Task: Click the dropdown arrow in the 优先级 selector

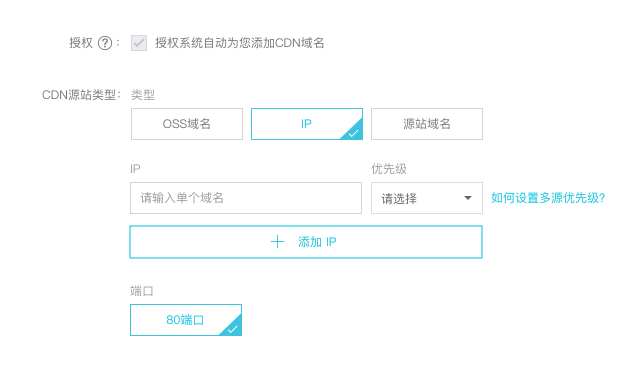Action: [x=468, y=198]
